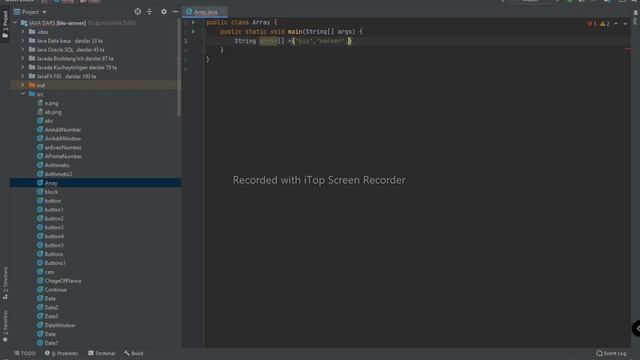
Task: Open the TODO tool window
Action: 25,353
